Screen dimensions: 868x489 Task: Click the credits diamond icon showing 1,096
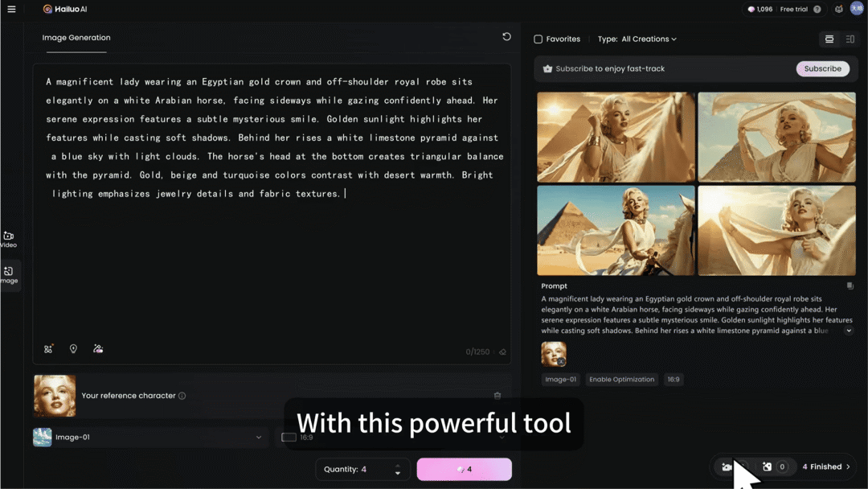(751, 9)
